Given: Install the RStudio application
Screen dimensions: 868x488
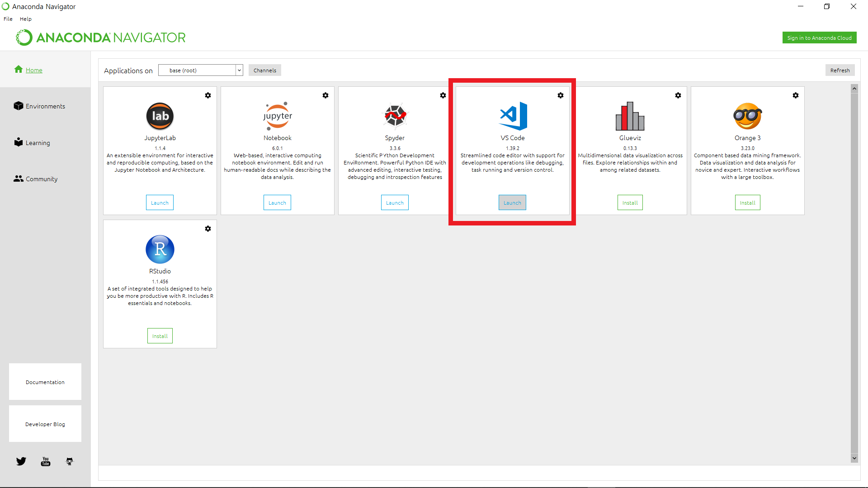Looking at the screenshot, I should [160, 336].
